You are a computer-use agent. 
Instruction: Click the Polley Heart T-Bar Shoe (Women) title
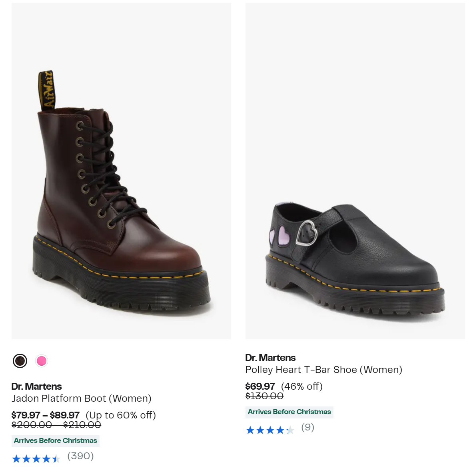(324, 369)
